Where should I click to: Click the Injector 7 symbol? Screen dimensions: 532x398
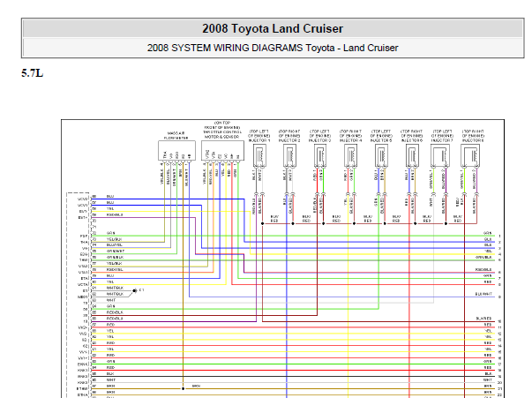tap(440, 155)
